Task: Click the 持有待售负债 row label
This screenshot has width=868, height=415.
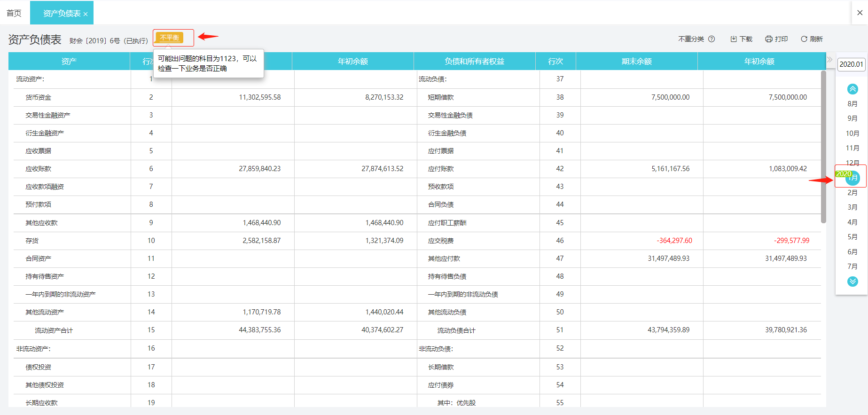Action: 447,276
